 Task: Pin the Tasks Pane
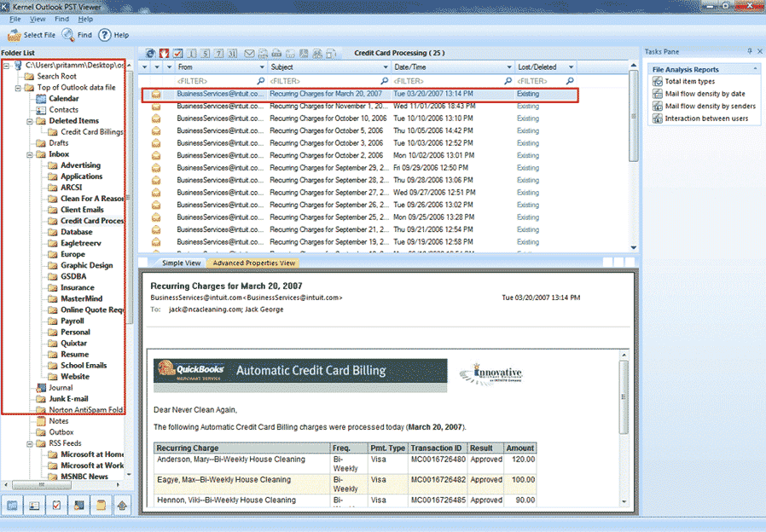pos(750,51)
